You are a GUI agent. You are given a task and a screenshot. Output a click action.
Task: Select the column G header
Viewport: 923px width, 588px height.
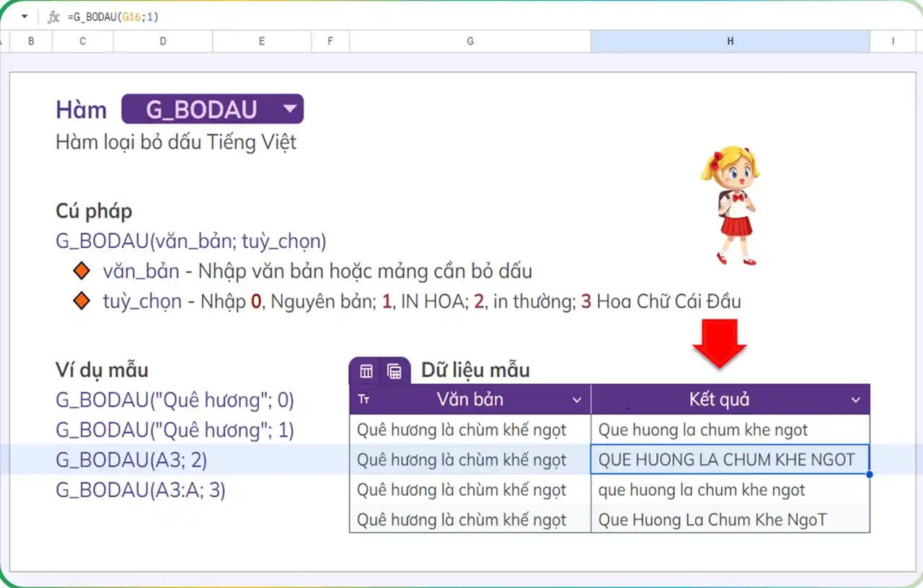coord(470,42)
